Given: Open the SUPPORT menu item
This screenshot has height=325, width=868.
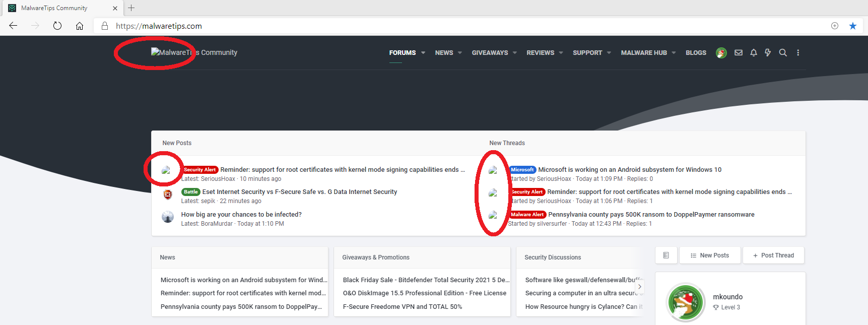Looking at the screenshot, I should click(587, 52).
